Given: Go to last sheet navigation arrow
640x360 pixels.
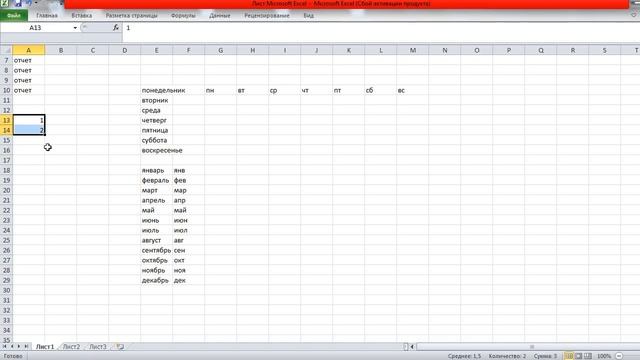Looking at the screenshot, I should point(26,347).
